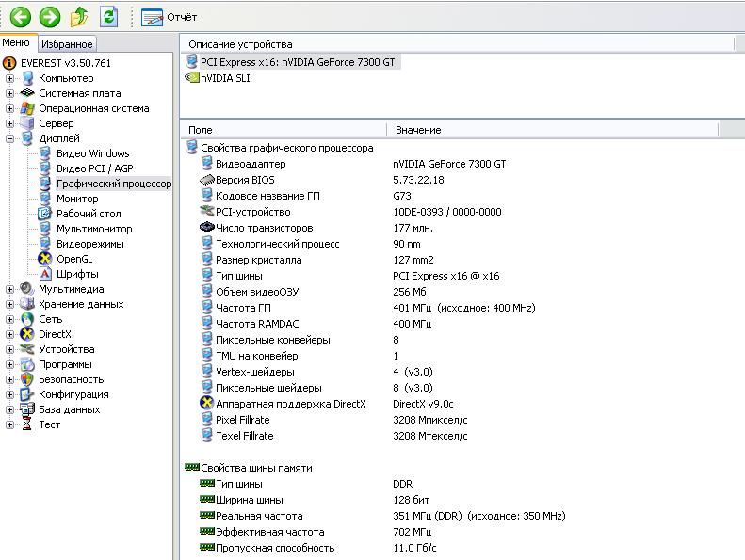Expand the Программы tree node
Screen dimensions: 745x560
click(9, 365)
